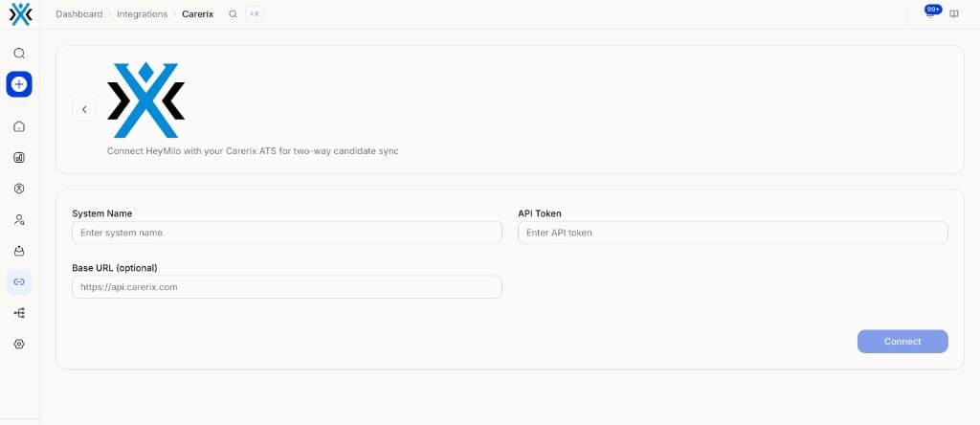Click the search icon beside the breadcrumb
The image size is (980, 425).
pyautogui.click(x=233, y=13)
